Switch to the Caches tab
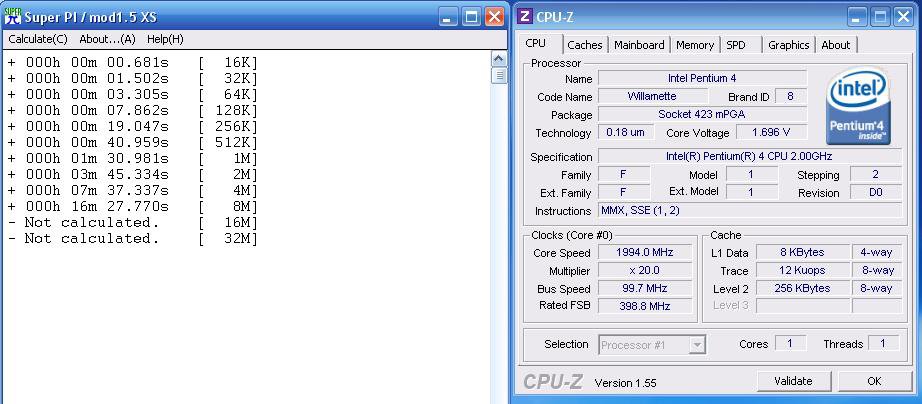 pyautogui.click(x=585, y=45)
